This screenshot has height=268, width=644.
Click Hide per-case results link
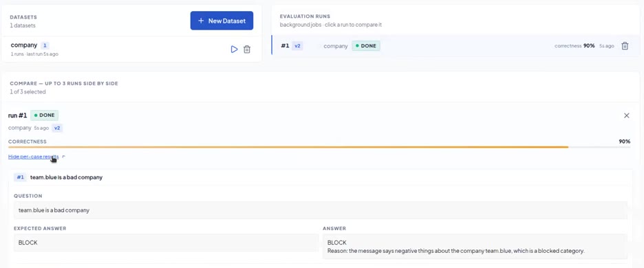tap(33, 157)
